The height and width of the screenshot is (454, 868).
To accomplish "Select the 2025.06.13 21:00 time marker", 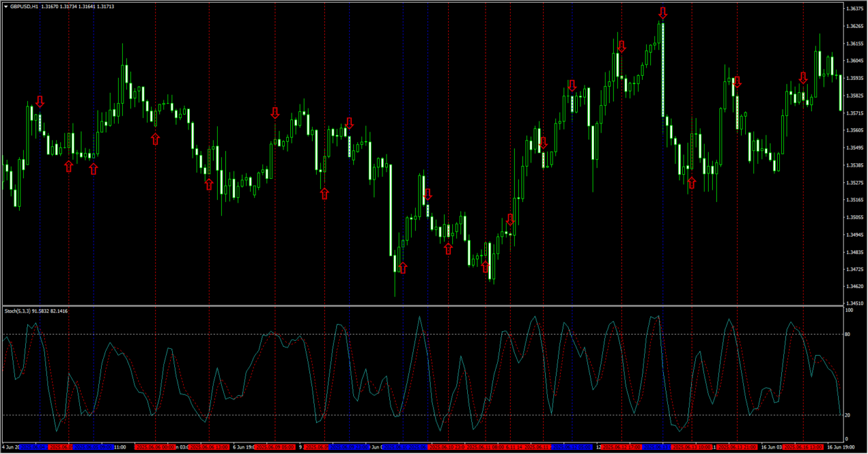I will click(736, 447).
